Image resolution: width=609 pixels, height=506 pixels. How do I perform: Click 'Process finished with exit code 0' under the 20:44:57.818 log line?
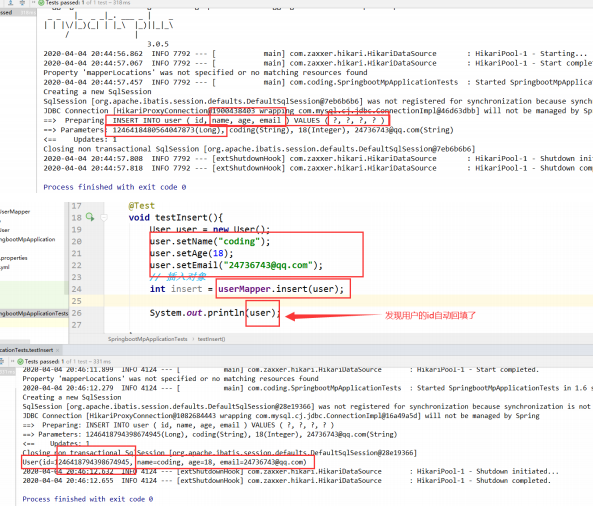click(x=115, y=187)
